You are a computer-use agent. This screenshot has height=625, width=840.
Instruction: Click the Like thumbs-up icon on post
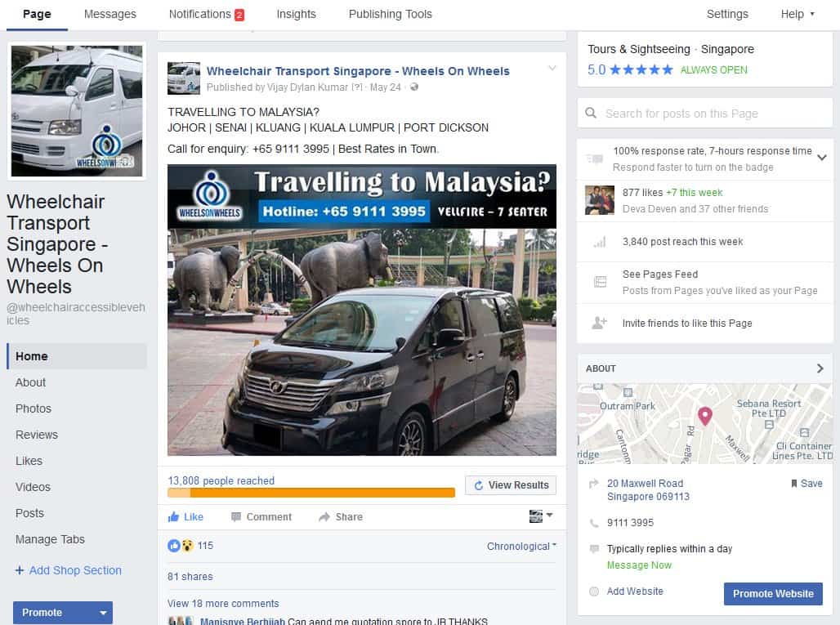(174, 517)
